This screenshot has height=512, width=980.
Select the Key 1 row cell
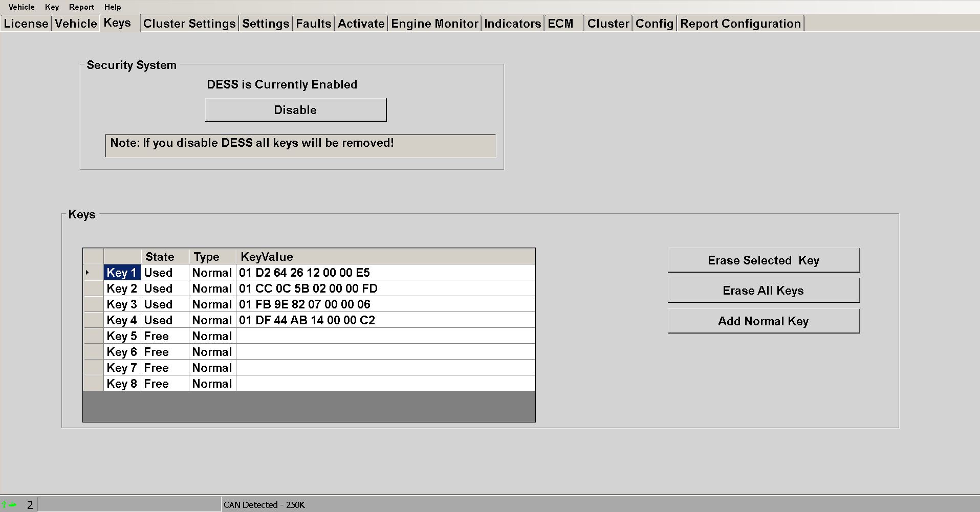[122, 273]
